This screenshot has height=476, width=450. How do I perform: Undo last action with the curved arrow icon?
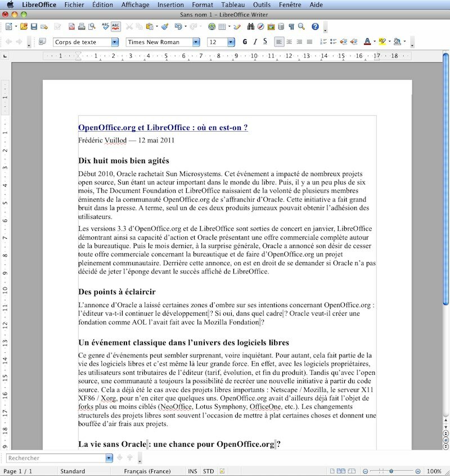pyautogui.click(x=178, y=26)
